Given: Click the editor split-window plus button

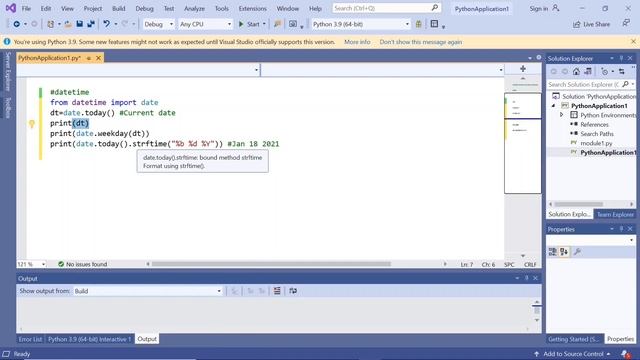Looking at the screenshot, I should (523, 69).
